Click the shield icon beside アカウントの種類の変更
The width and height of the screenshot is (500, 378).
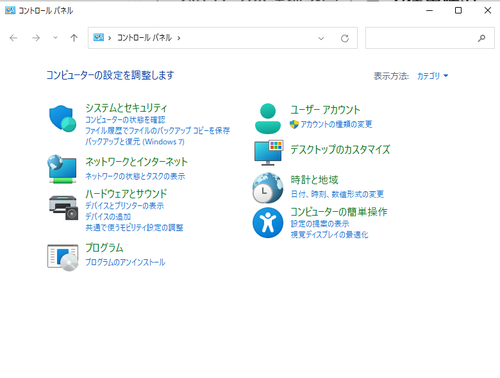click(x=294, y=124)
